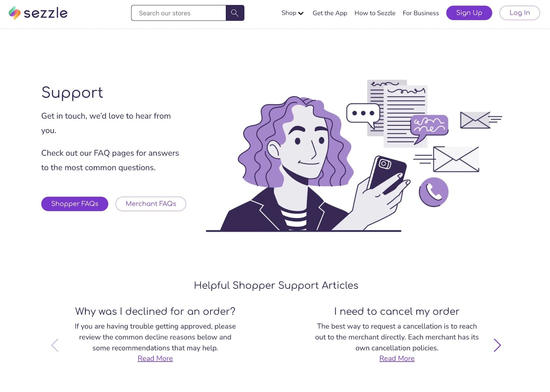Click the purple phone icon in illustration
The height and width of the screenshot is (392, 550).
(433, 192)
